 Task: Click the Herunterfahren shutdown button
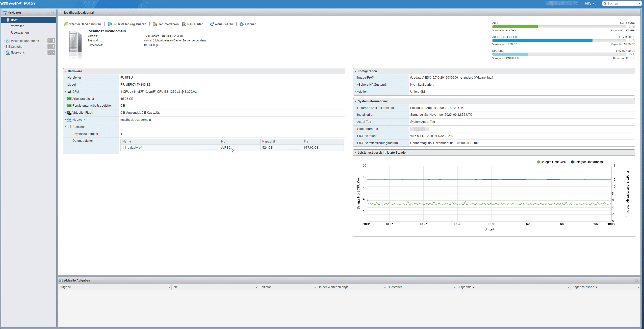pyautogui.click(x=166, y=24)
